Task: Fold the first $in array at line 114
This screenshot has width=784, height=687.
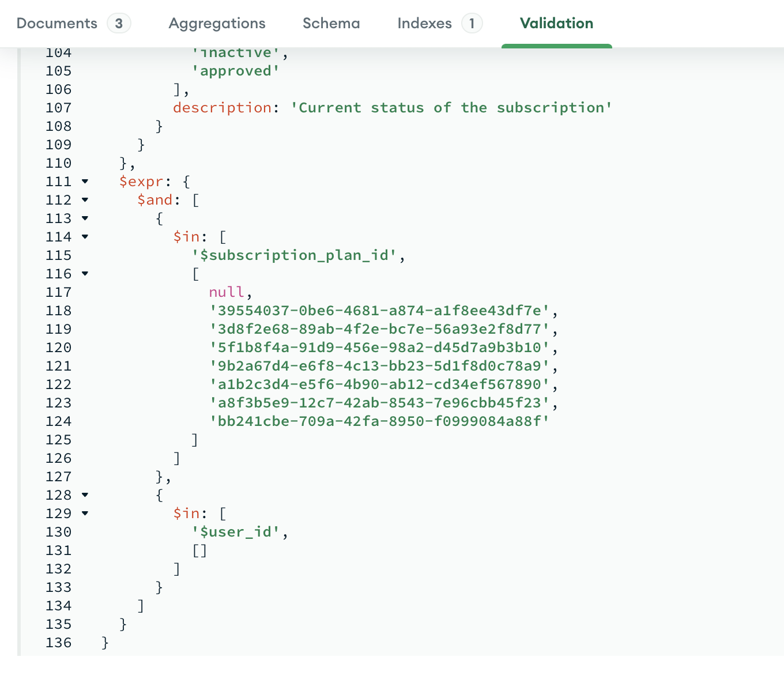Action: (x=85, y=237)
